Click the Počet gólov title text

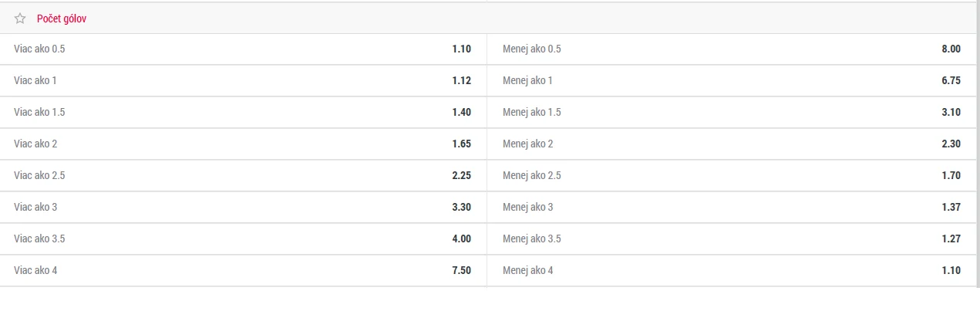point(62,19)
